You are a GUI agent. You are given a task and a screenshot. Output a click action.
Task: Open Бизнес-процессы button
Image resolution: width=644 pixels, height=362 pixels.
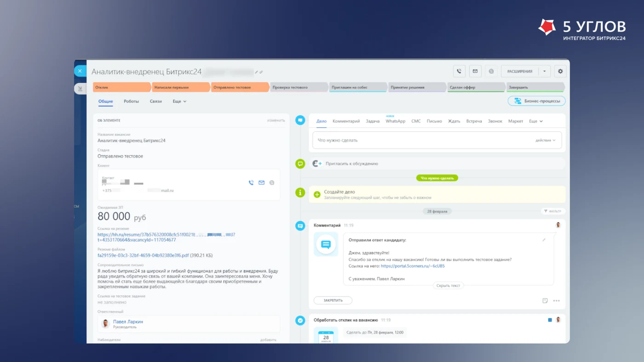(537, 101)
